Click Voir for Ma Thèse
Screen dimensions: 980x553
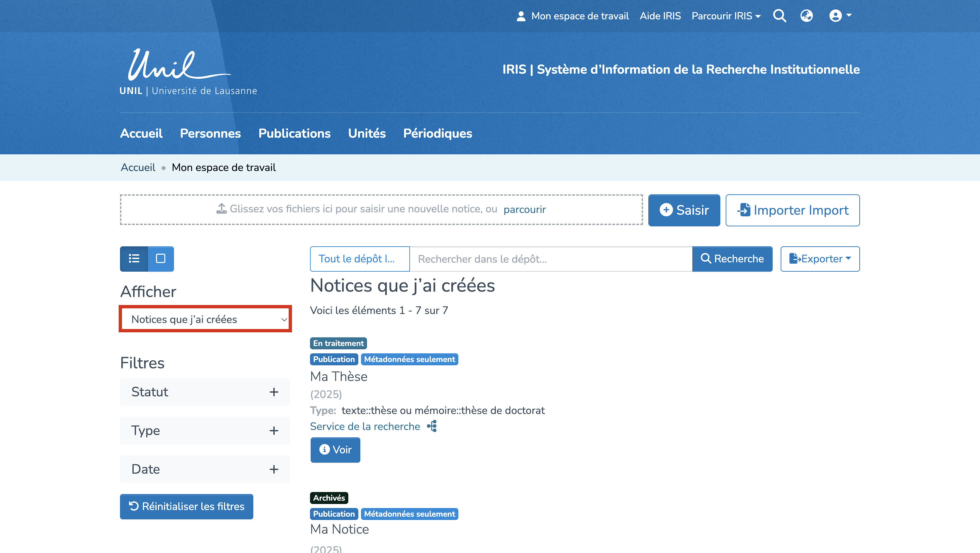click(335, 450)
